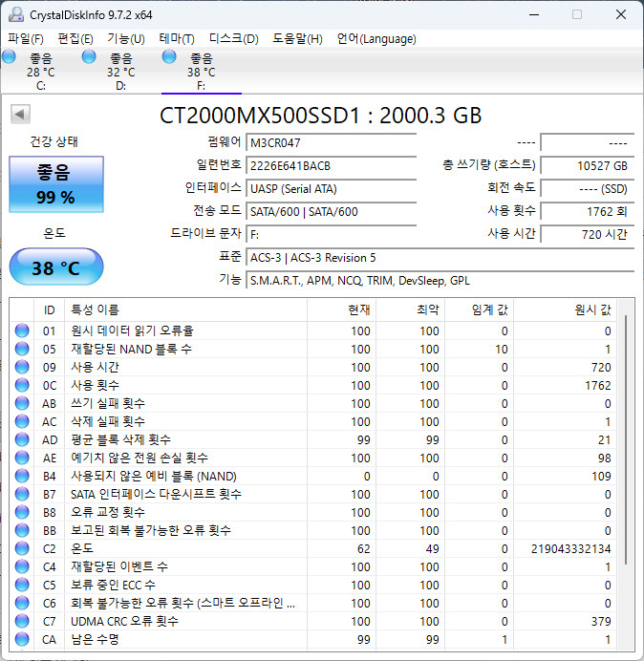
Task: Click the 원시 값 column header
Action: pyautogui.click(x=565, y=310)
